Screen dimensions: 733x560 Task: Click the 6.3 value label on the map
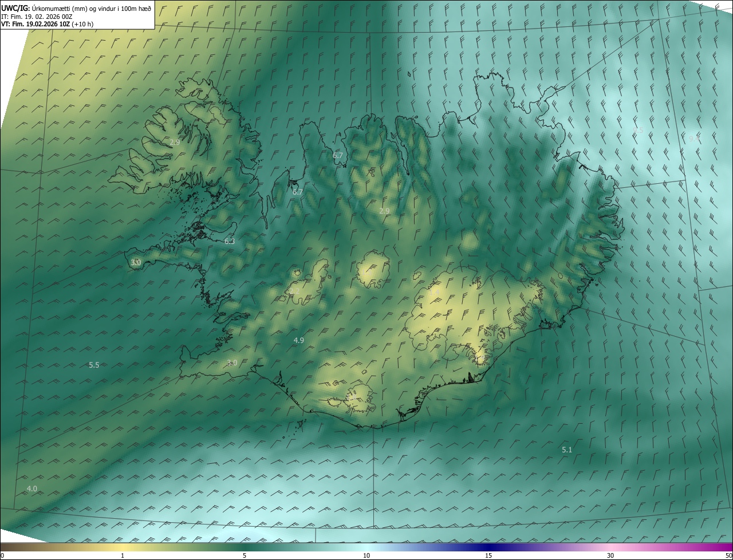click(230, 241)
